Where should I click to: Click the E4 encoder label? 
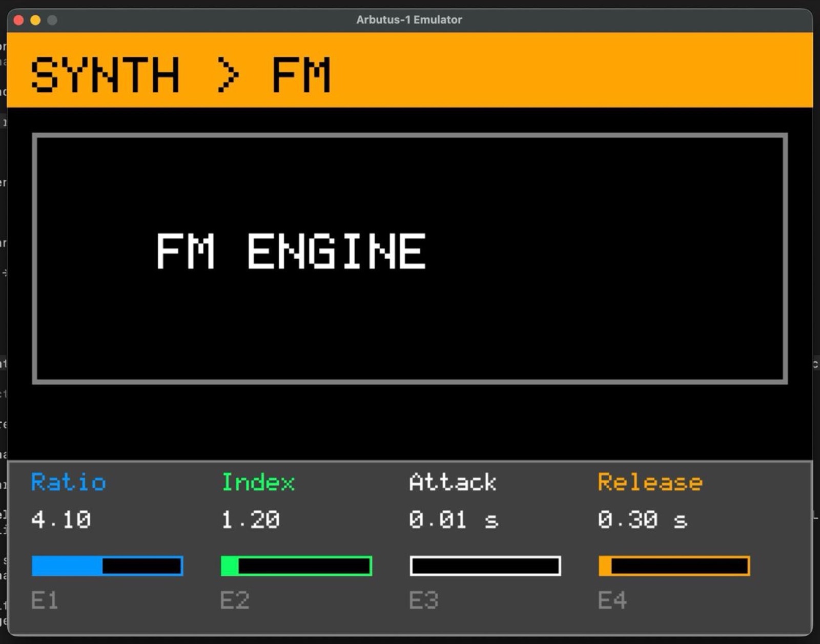click(x=612, y=600)
